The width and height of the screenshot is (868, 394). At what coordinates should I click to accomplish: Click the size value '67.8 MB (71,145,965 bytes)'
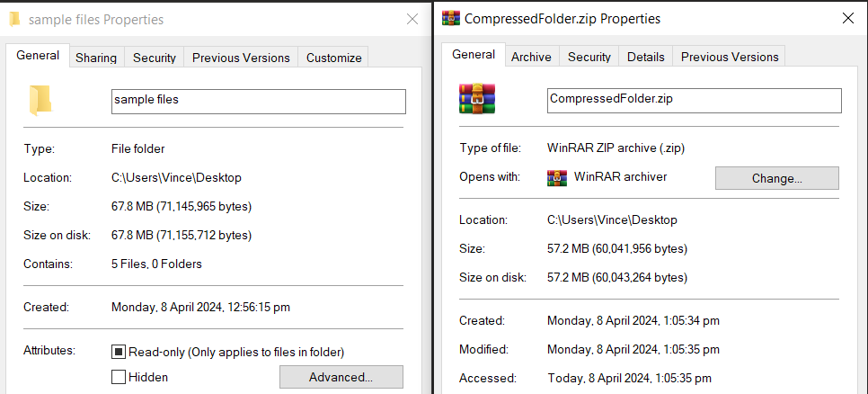182,207
